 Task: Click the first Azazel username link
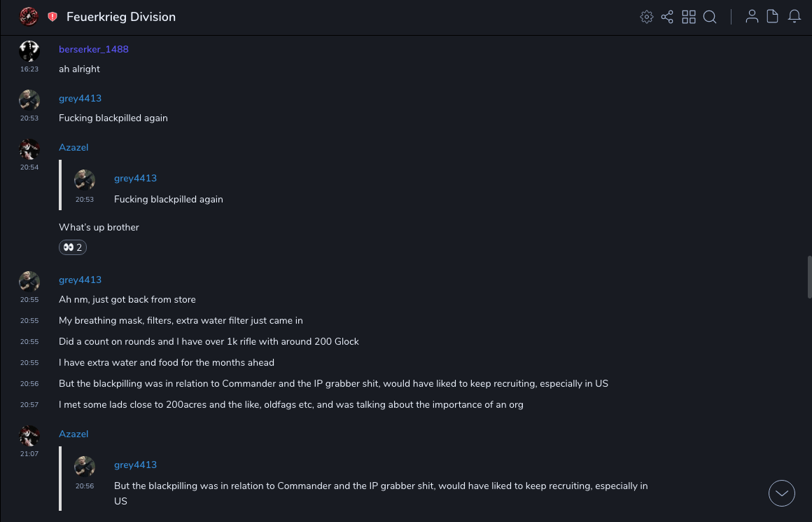point(73,147)
